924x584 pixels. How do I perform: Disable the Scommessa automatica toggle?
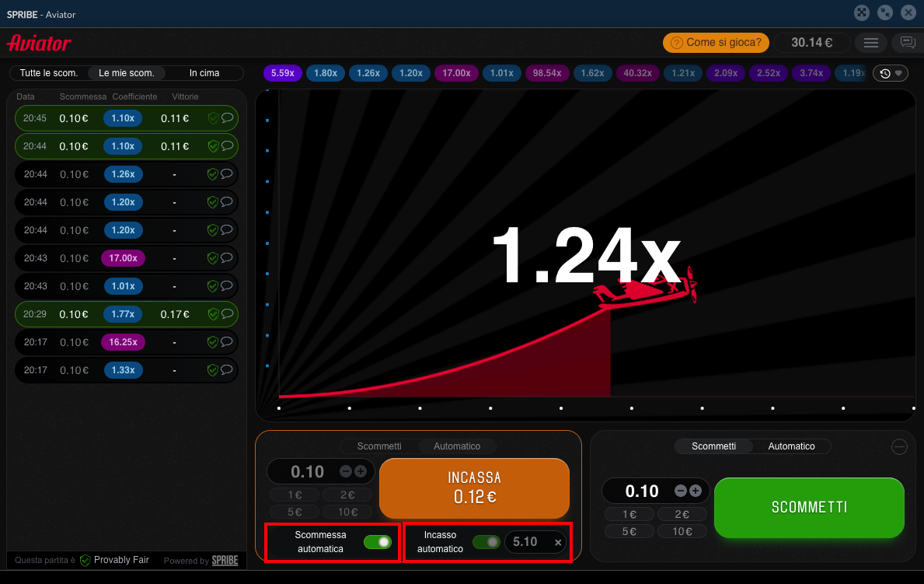(x=378, y=542)
